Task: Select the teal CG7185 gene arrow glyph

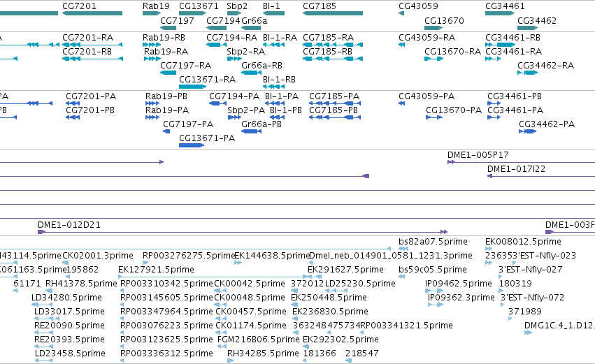Action: point(333,13)
